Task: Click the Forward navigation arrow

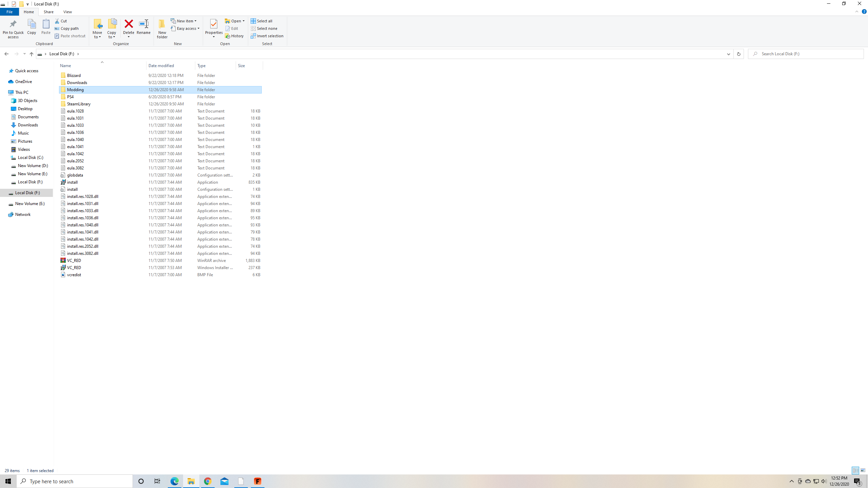Action: (x=16, y=54)
